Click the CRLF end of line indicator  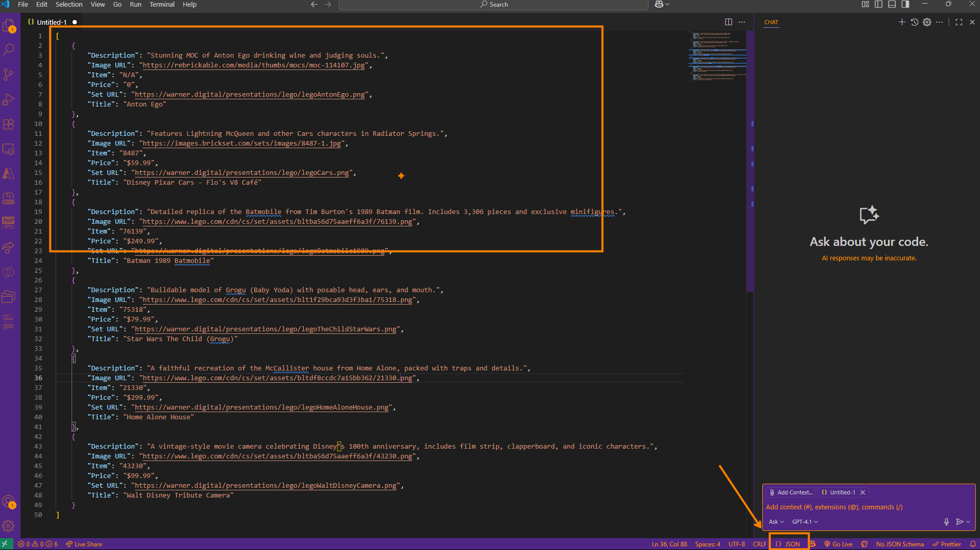pyautogui.click(x=760, y=544)
